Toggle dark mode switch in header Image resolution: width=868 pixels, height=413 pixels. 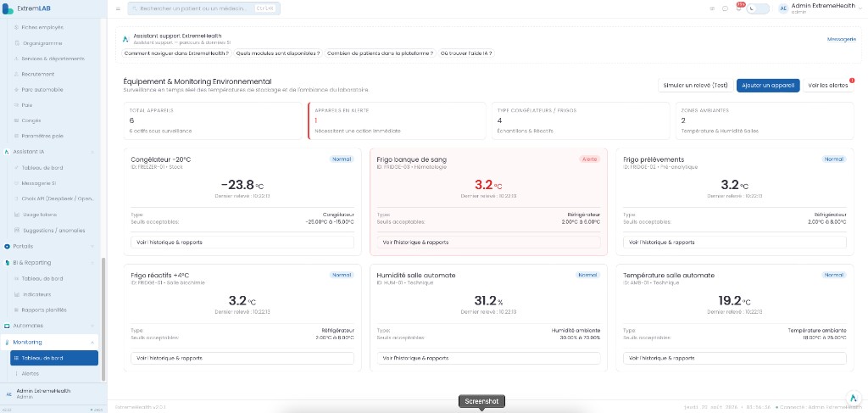click(x=757, y=8)
